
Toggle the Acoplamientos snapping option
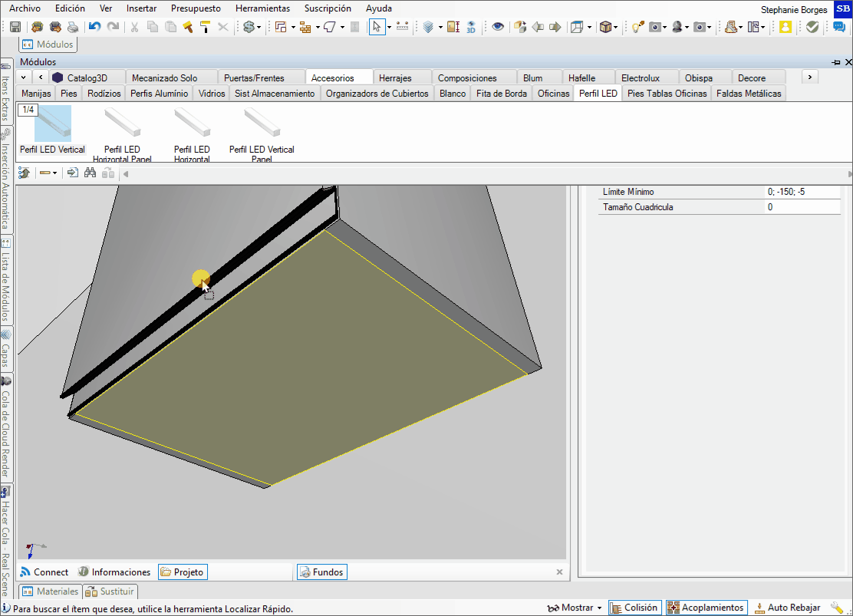pyautogui.click(x=705, y=608)
